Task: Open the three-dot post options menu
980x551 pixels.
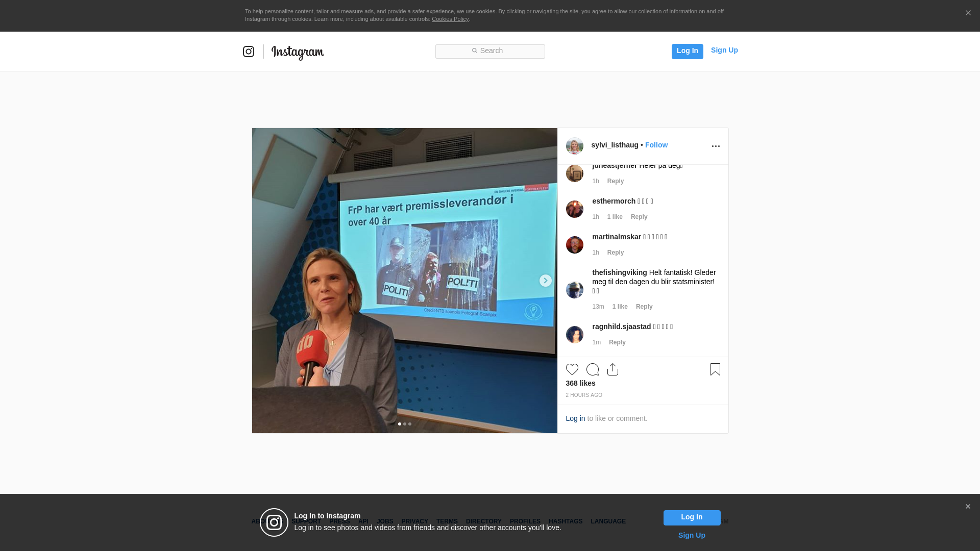Action: tap(716, 146)
